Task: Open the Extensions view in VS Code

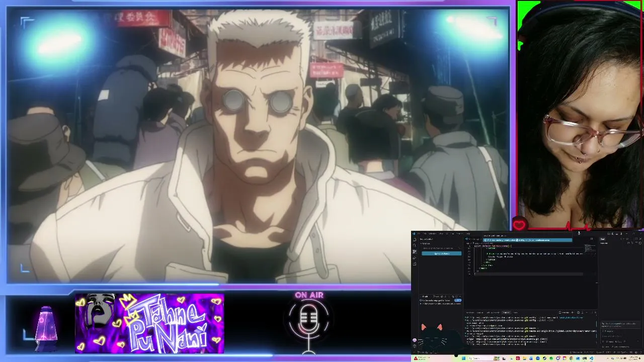Action: [415, 263]
